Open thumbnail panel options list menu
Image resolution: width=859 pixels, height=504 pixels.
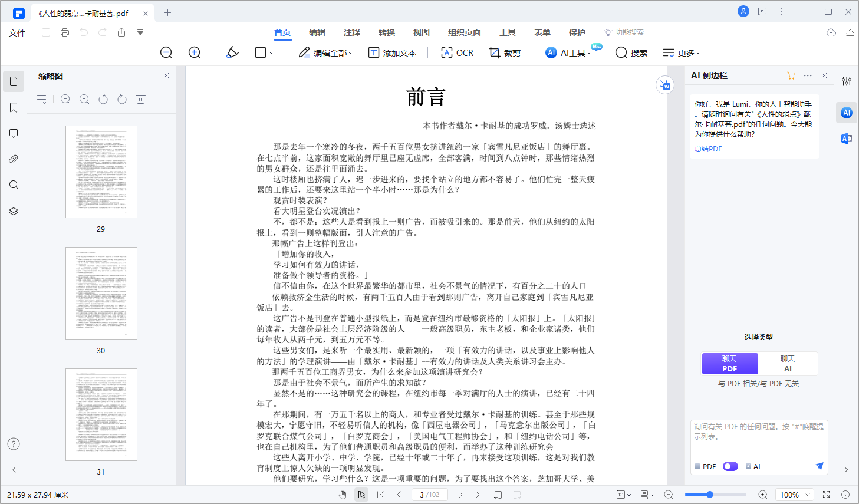click(41, 99)
